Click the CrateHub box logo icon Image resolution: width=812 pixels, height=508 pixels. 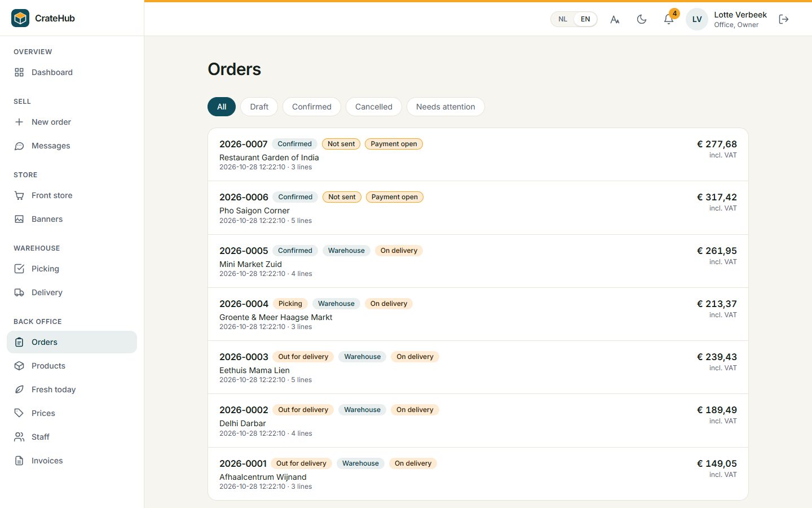pyautogui.click(x=20, y=18)
